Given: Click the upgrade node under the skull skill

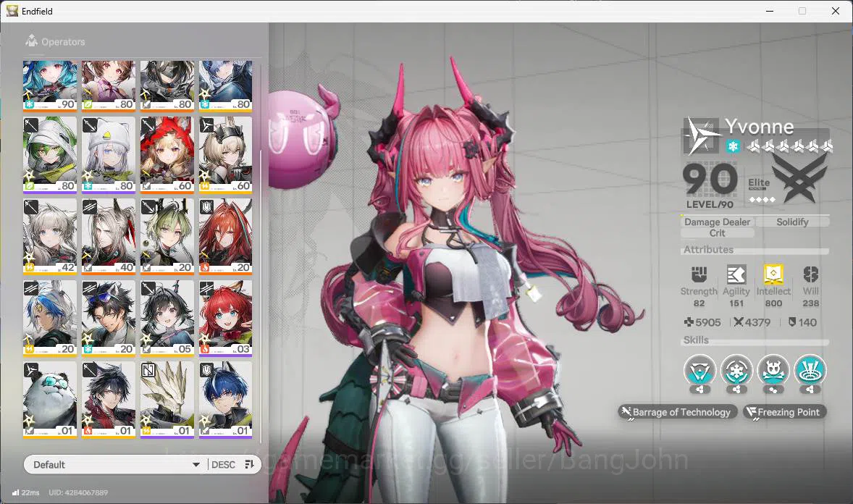Looking at the screenshot, I should click(x=773, y=390).
